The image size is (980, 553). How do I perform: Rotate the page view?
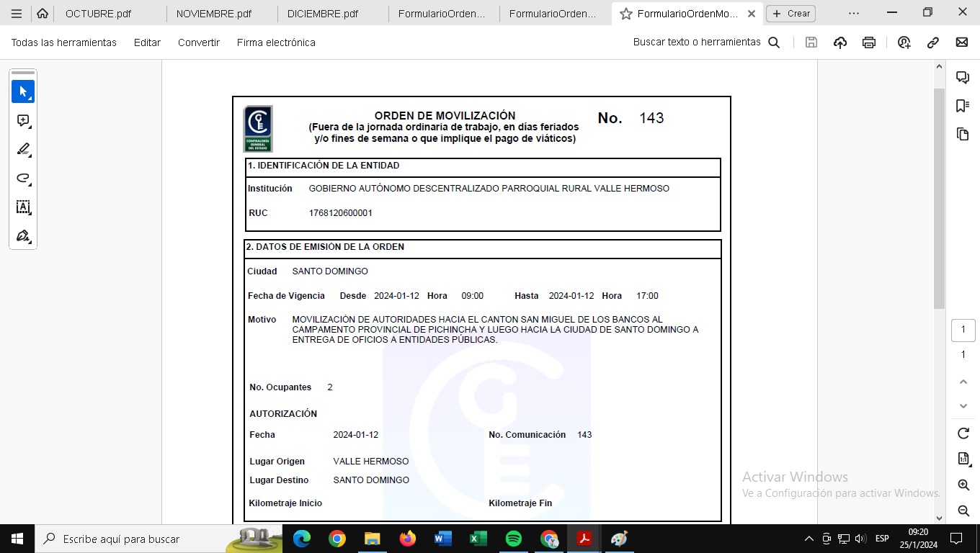(x=963, y=433)
